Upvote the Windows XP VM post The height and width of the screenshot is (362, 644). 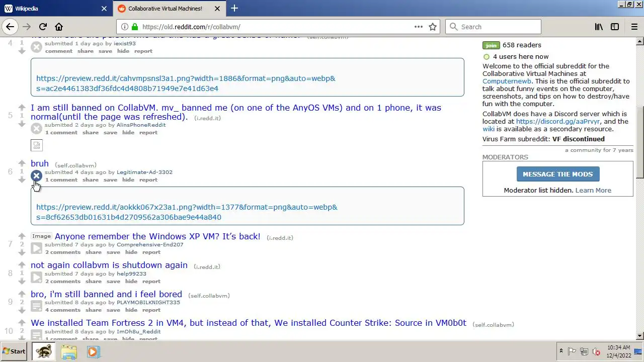(22, 236)
